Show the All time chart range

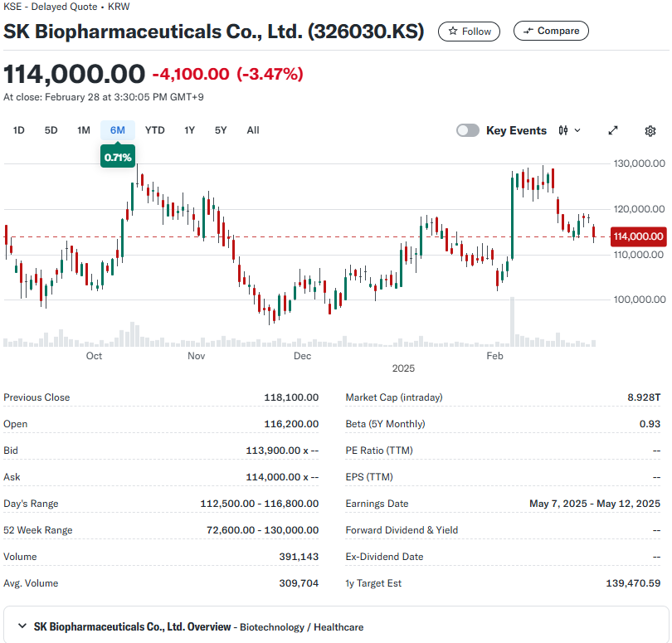coord(253,130)
